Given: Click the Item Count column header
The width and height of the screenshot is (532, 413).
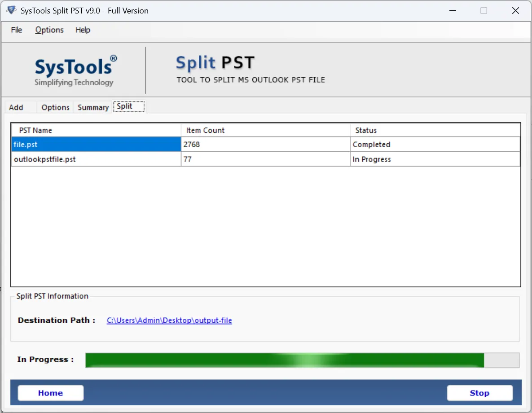Looking at the screenshot, I should [266, 130].
